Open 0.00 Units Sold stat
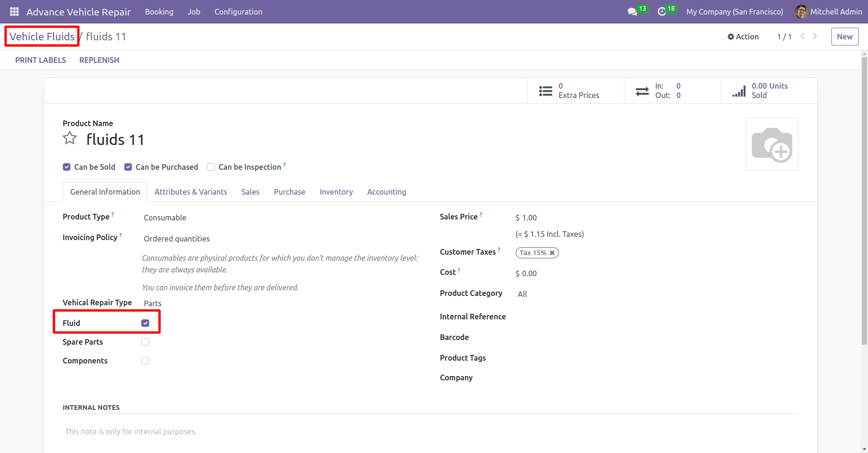 click(x=769, y=91)
